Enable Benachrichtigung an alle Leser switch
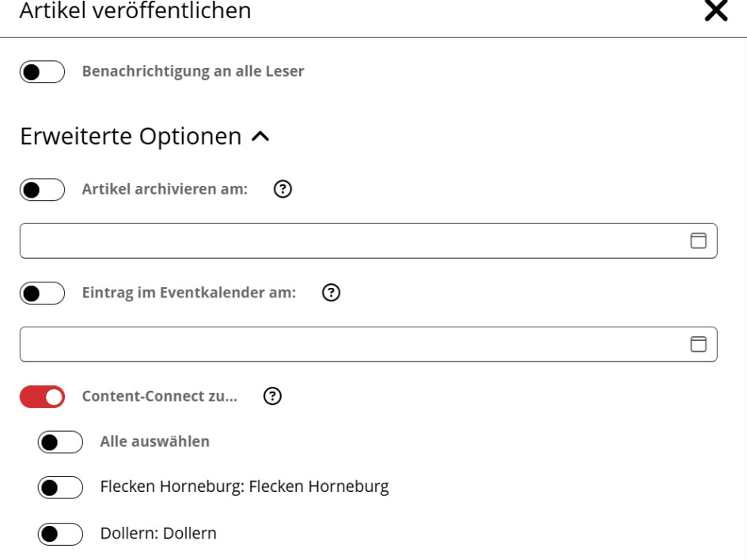This screenshot has width=747, height=560. 42,72
